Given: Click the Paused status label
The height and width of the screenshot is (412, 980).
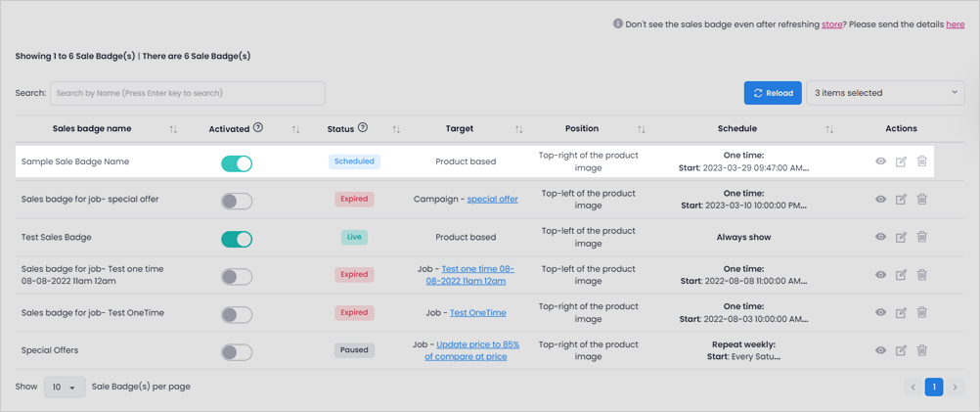Looking at the screenshot, I should click(x=354, y=350).
